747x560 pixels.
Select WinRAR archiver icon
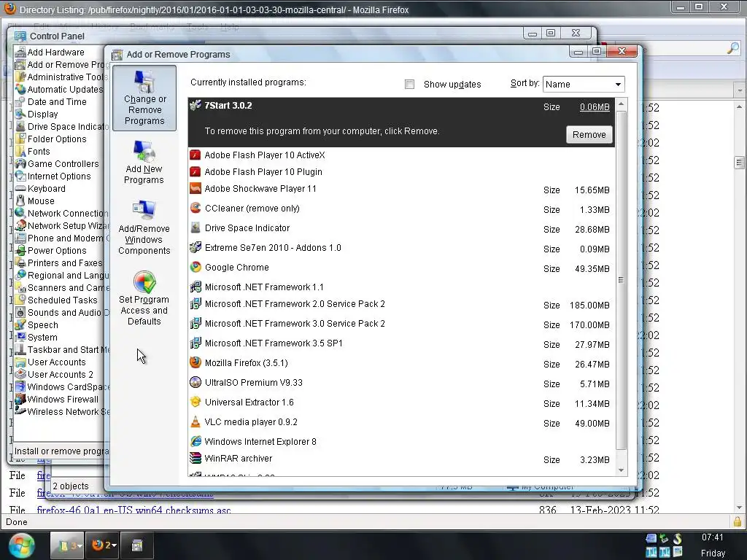tap(195, 458)
